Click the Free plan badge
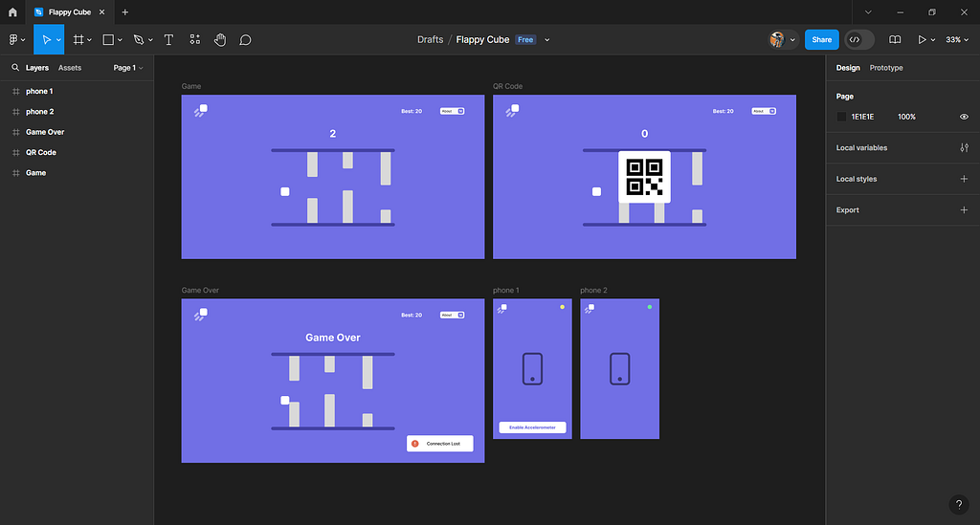The width and height of the screenshot is (980, 525). 525,39
